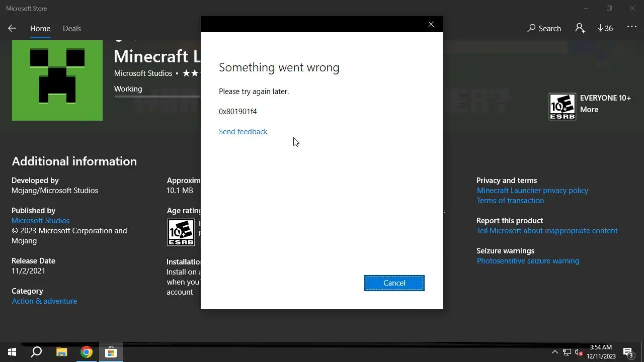Click the 10.1 MB size value
Screen dimensions: 644x362
(x=180, y=191)
